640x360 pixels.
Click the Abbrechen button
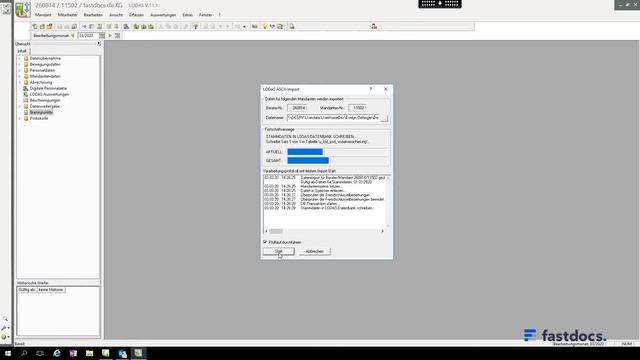coord(315,251)
